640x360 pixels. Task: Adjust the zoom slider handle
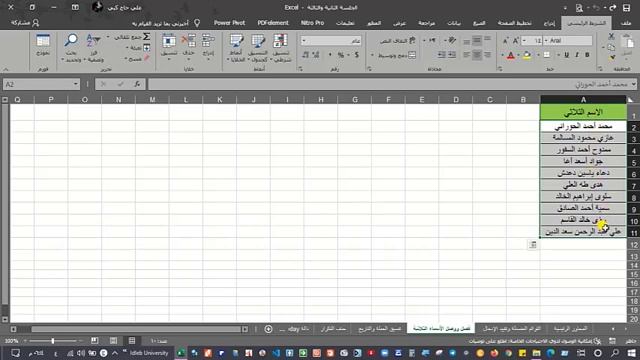pos(53,340)
